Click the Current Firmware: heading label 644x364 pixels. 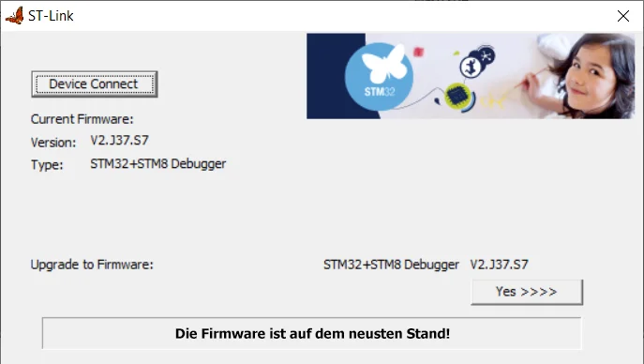82,119
